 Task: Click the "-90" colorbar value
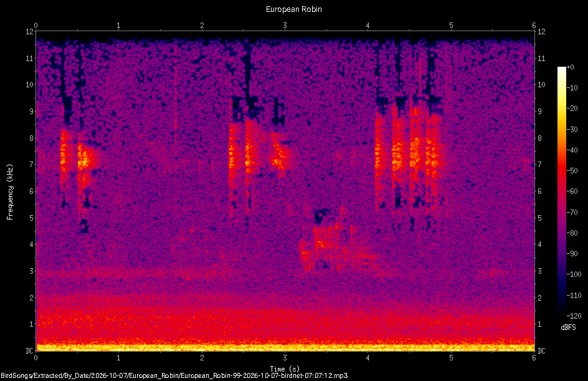click(x=572, y=254)
